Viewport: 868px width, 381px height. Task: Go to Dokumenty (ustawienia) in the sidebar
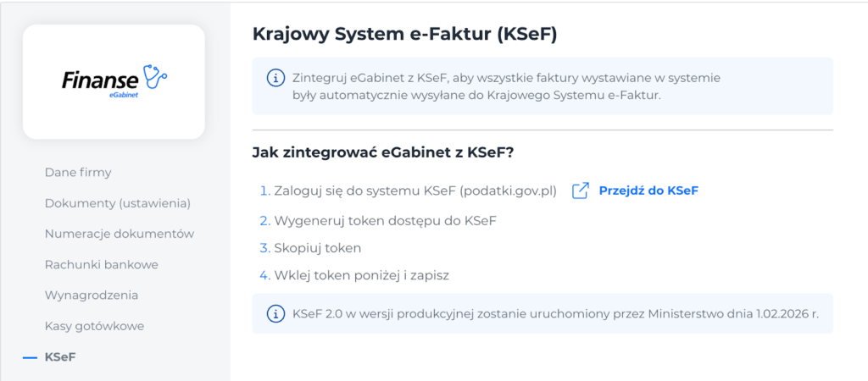117,203
